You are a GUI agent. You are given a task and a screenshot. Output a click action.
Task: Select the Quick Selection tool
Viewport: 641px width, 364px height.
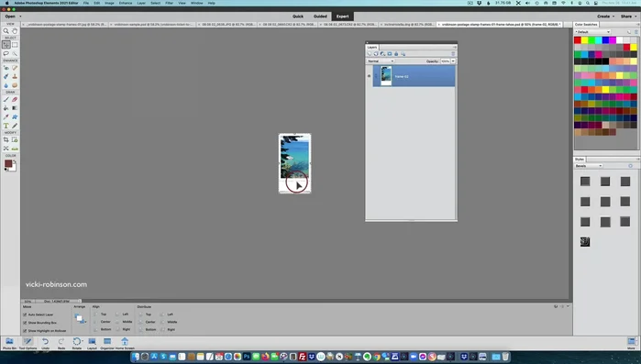coord(15,53)
